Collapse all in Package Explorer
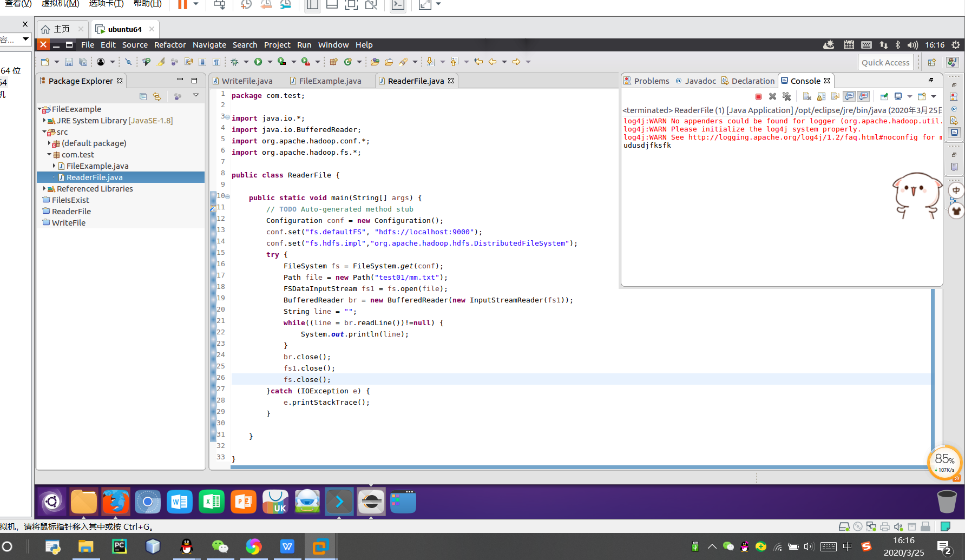The height and width of the screenshot is (560, 965). pos(143,96)
